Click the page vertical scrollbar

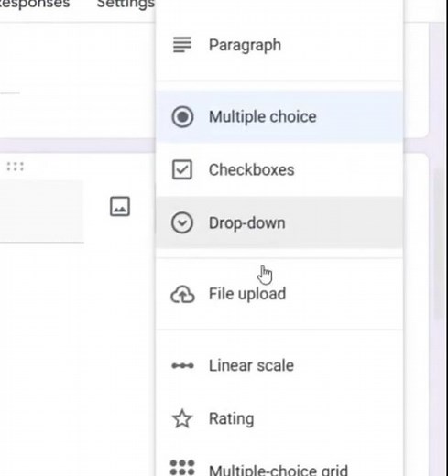(439, 243)
